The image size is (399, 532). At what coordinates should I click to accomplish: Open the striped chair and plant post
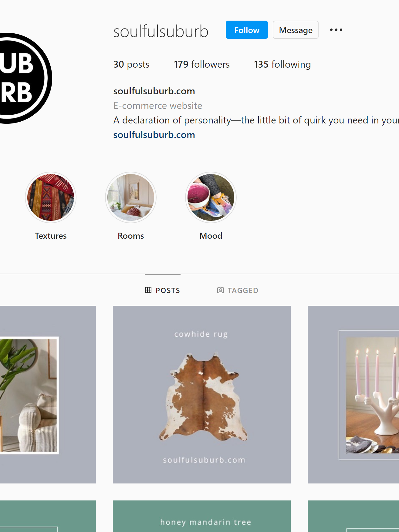tap(48, 395)
